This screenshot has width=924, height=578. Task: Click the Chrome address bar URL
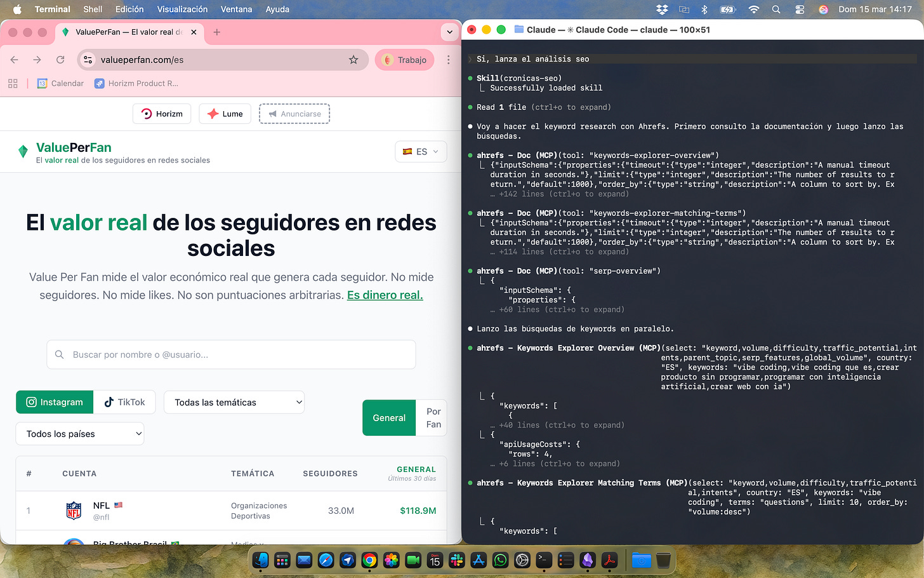click(142, 60)
